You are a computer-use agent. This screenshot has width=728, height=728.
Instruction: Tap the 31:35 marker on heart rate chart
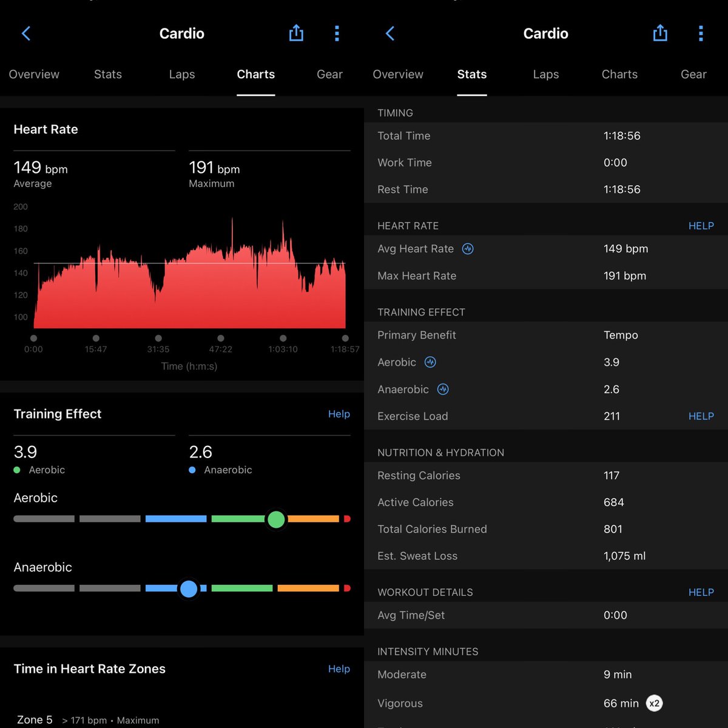coord(158,339)
